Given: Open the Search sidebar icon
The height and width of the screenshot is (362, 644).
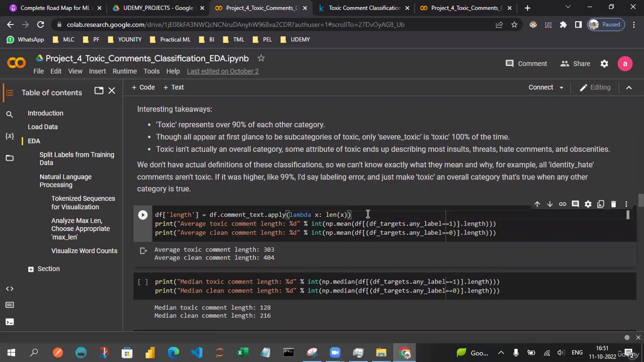Looking at the screenshot, I should (9, 115).
